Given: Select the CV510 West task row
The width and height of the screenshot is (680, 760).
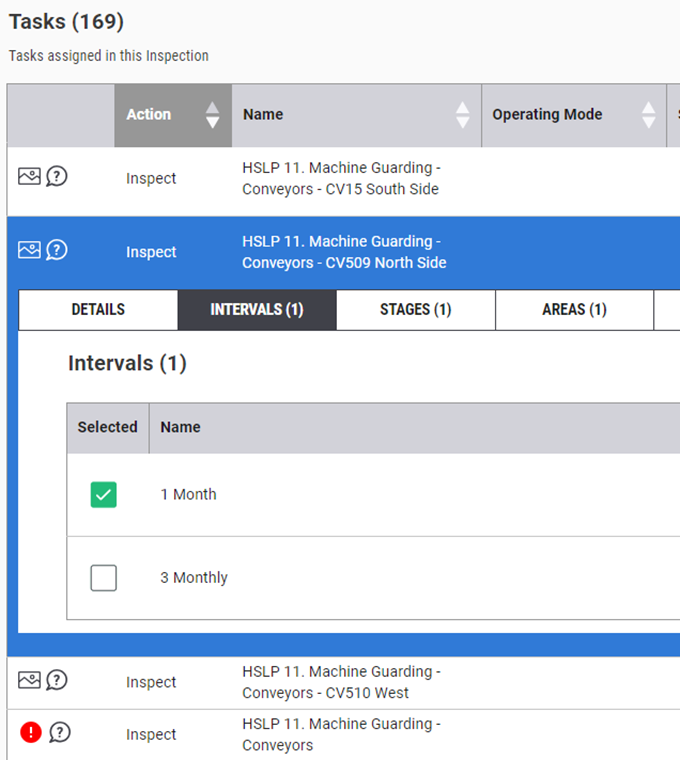Looking at the screenshot, I should click(340, 682).
